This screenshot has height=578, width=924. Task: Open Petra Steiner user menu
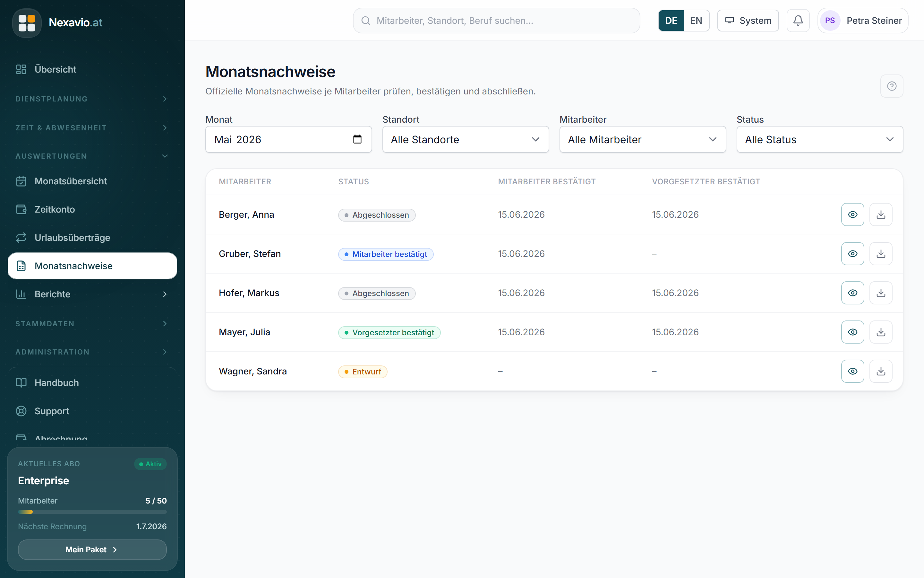coord(863,21)
